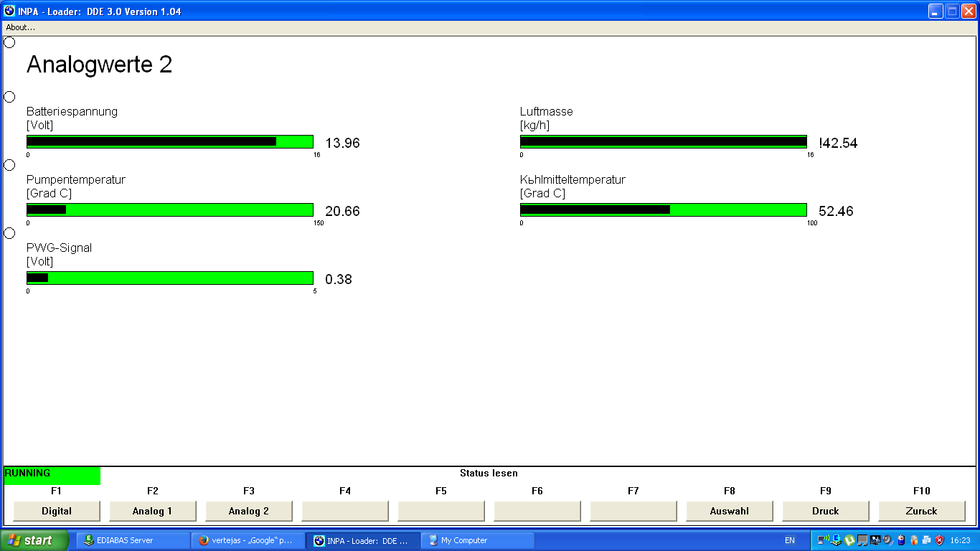Go back with the Zurück button
The height and width of the screenshot is (551, 980).
(921, 511)
